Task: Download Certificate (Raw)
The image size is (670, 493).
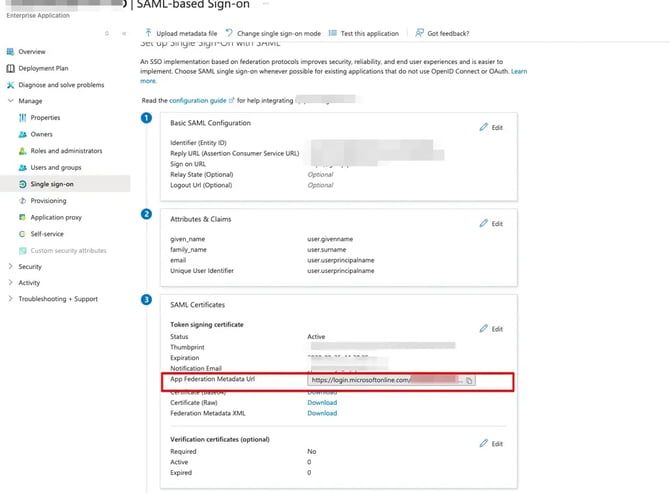Action: tap(322, 402)
